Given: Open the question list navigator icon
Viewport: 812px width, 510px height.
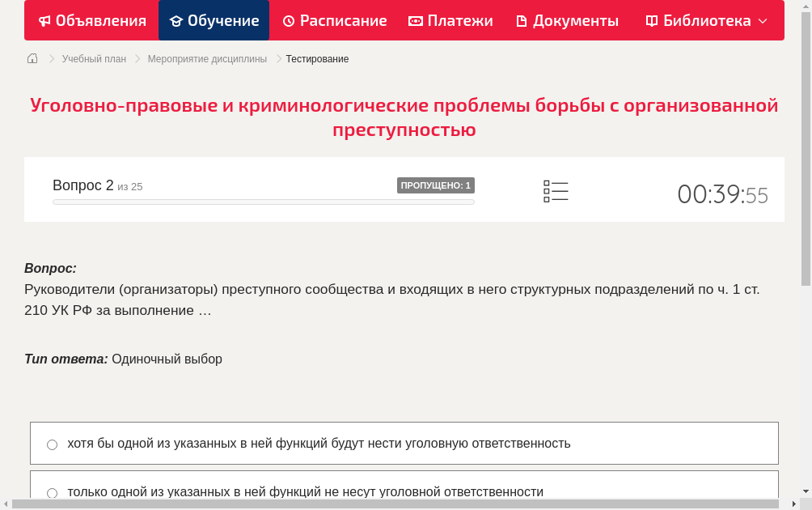Looking at the screenshot, I should tap(556, 190).
